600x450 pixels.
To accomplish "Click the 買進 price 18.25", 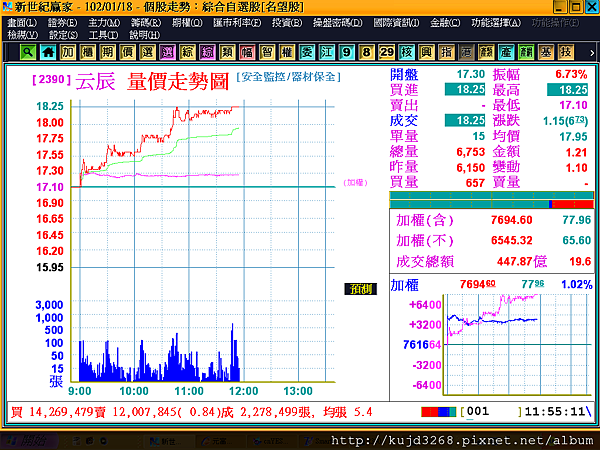I will [x=465, y=90].
